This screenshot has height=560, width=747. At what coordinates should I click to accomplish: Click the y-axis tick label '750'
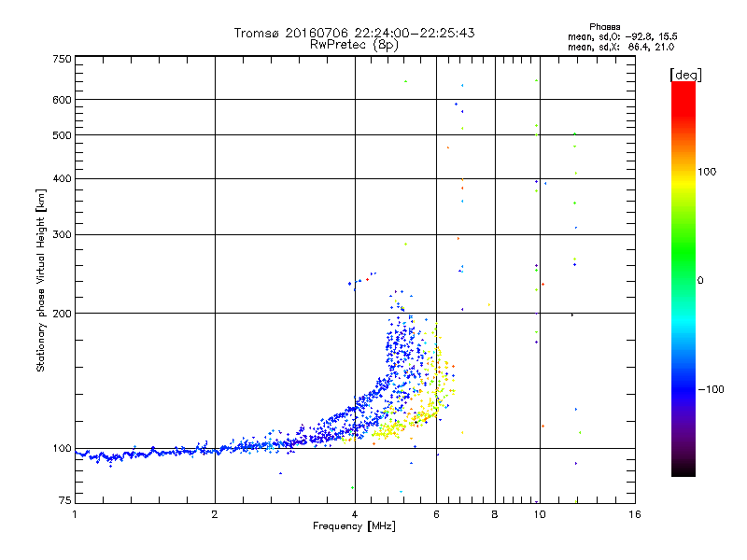point(62,59)
